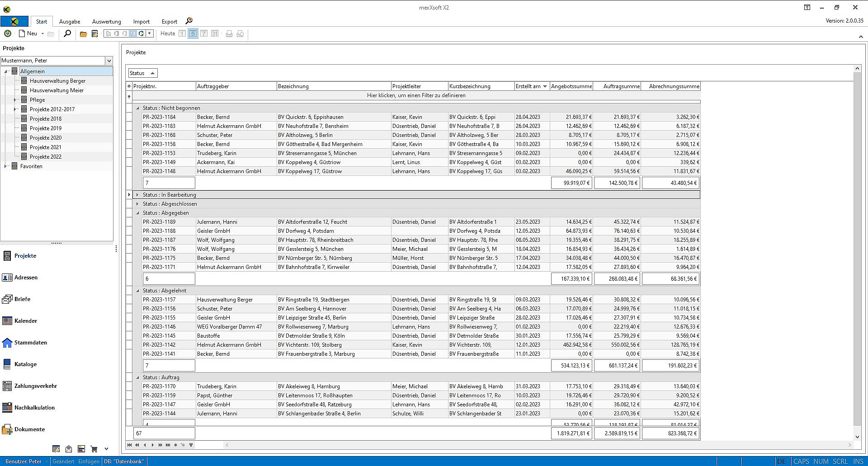
Task: Toggle the highlighted fourth layout icon in view group
Action: (x=133, y=33)
